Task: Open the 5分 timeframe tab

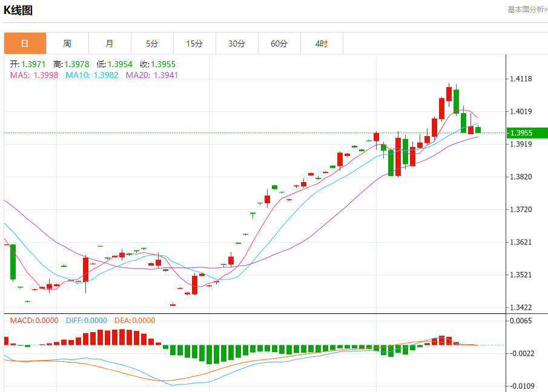Action: [152, 44]
